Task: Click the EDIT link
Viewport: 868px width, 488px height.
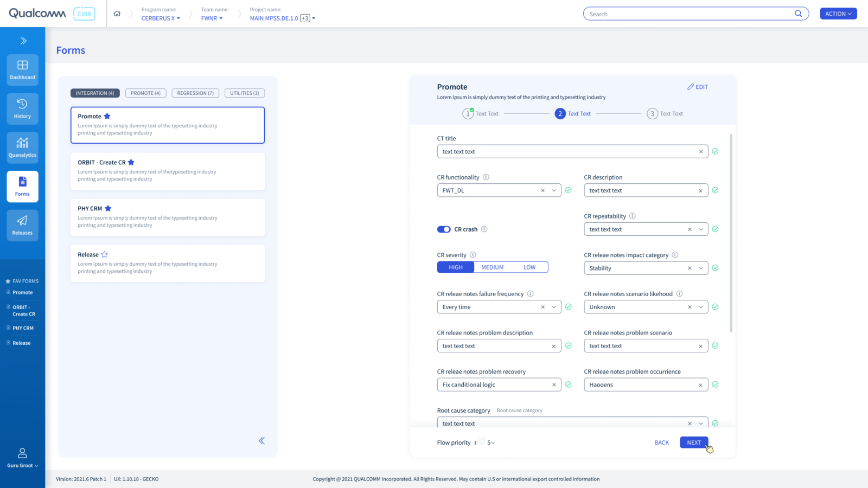Action: 698,87
